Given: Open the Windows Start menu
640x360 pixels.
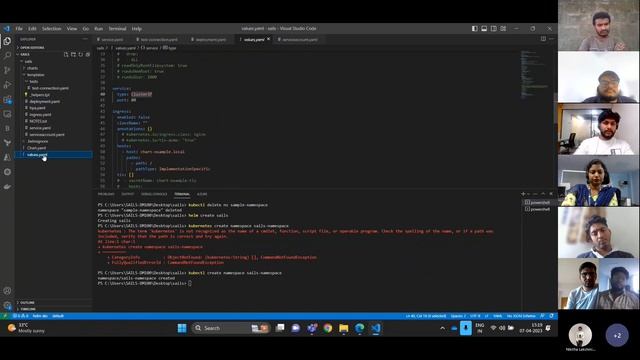Looking at the screenshot, I should pyautogui.click(x=182, y=328).
